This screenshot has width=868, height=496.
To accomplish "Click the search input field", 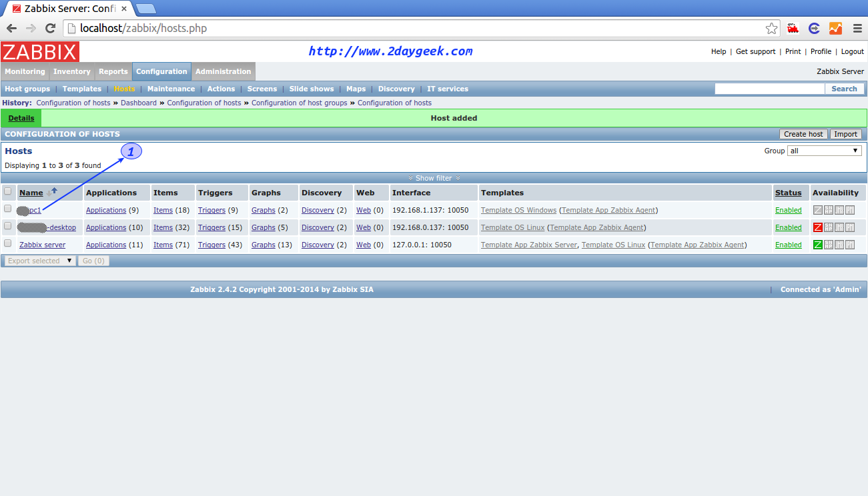I will (769, 89).
